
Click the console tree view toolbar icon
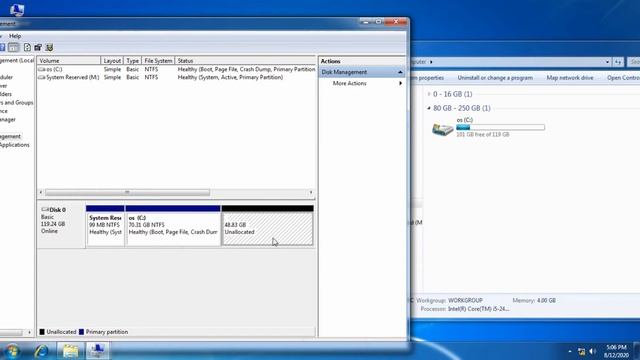(13, 47)
